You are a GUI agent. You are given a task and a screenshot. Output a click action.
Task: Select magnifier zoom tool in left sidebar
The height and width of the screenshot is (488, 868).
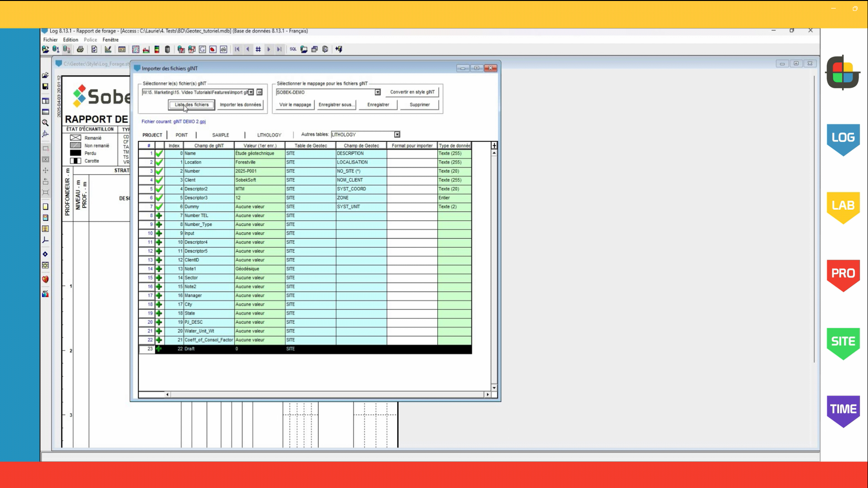point(45,122)
